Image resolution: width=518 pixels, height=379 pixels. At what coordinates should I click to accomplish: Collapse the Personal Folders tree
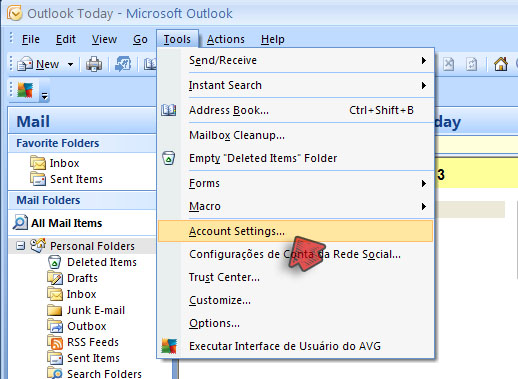click(21, 246)
